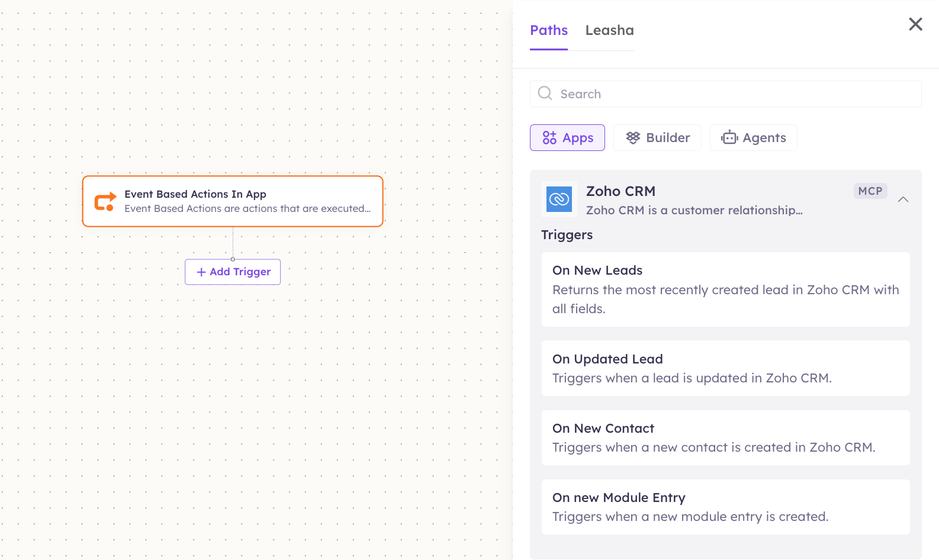
Task: Click the magnifier search icon
Action: pyautogui.click(x=545, y=94)
